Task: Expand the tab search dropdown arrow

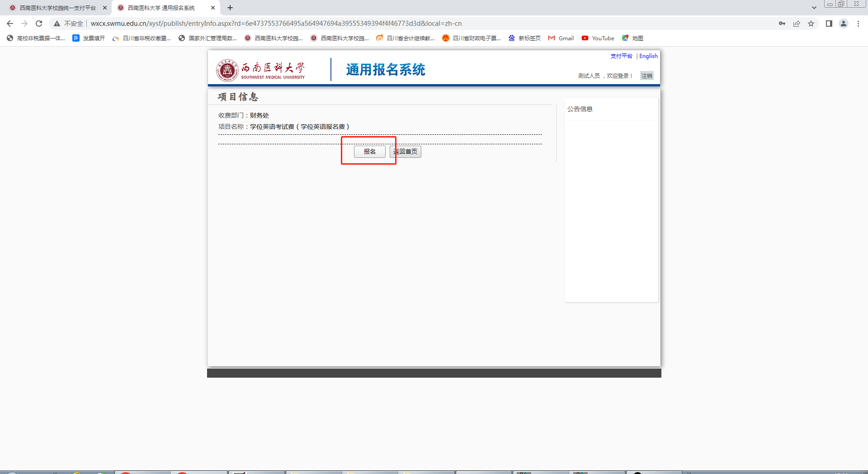Action: click(814, 8)
